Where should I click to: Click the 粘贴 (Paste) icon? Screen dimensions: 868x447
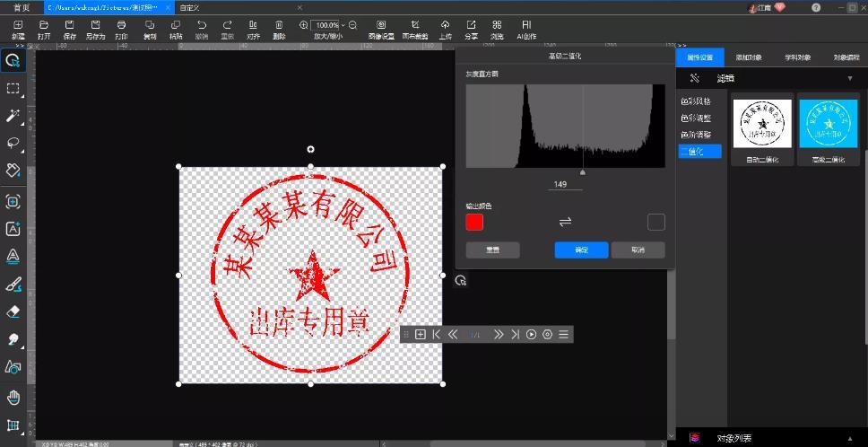(176, 25)
